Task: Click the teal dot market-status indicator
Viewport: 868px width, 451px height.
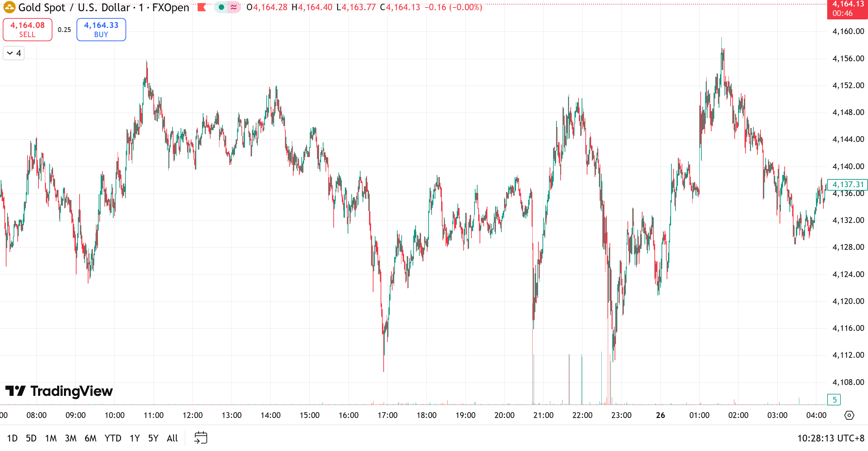Action: [221, 8]
